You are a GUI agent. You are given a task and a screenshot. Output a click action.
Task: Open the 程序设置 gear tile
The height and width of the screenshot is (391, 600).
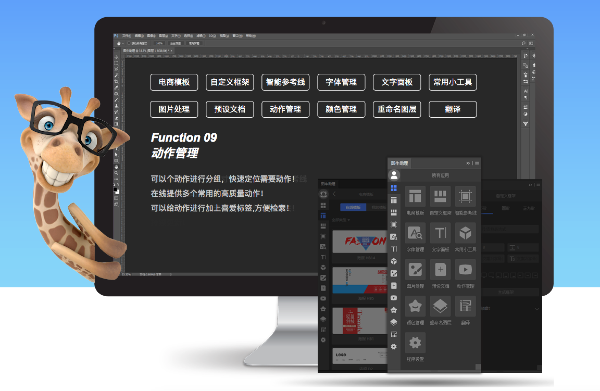click(x=415, y=342)
